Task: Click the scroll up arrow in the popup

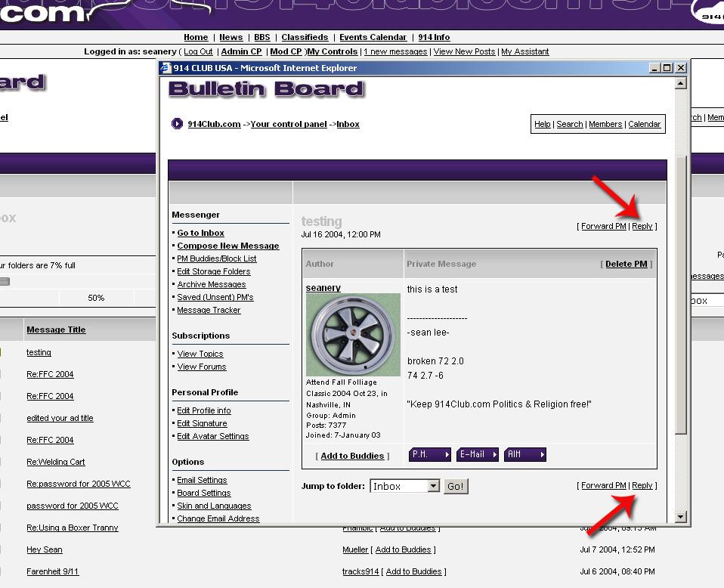Action: coord(681,83)
